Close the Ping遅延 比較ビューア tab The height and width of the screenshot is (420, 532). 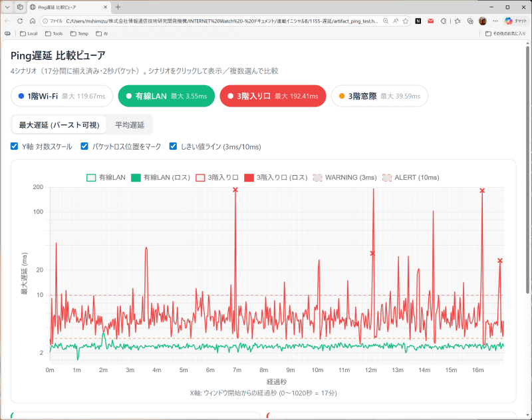(105, 7)
